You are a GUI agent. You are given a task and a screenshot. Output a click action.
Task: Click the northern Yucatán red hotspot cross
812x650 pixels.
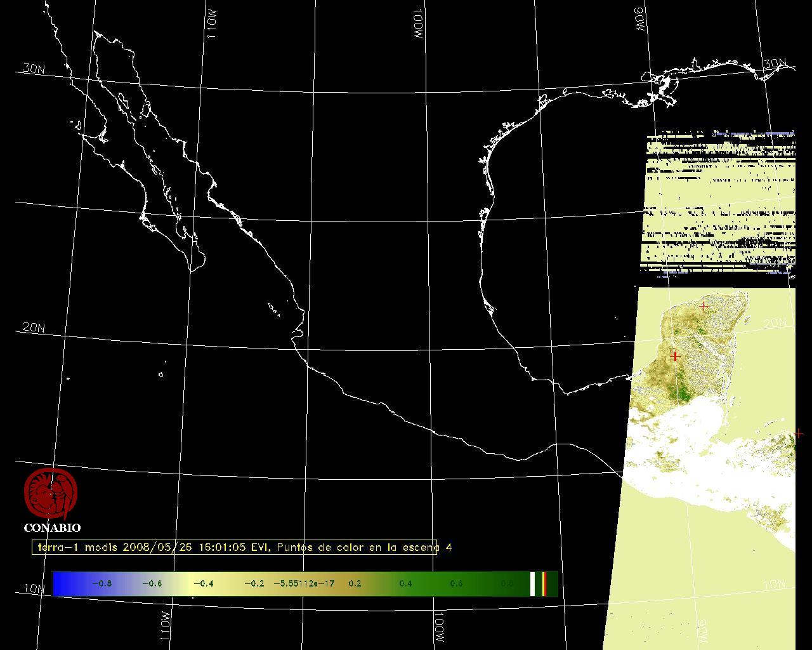(704, 307)
